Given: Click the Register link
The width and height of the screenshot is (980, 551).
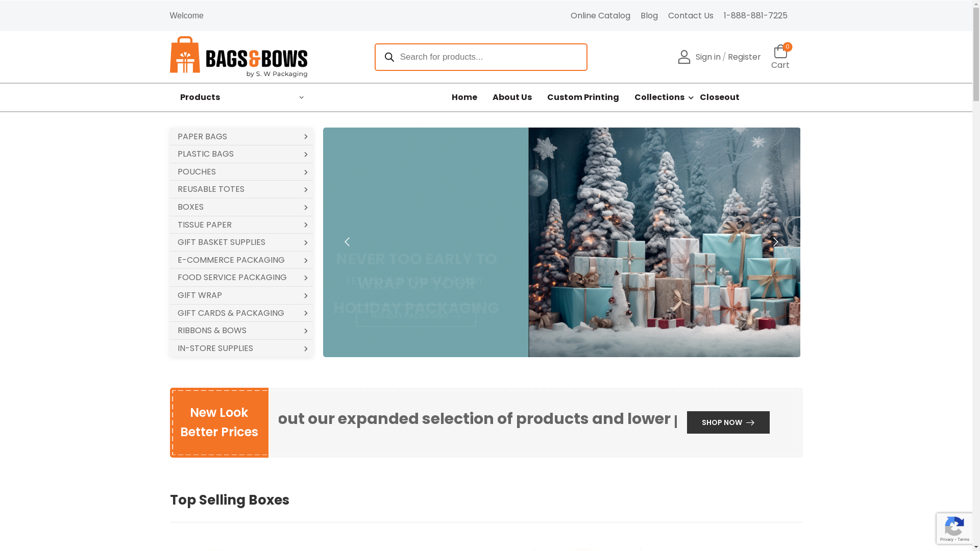Looking at the screenshot, I should coord(744,57).
